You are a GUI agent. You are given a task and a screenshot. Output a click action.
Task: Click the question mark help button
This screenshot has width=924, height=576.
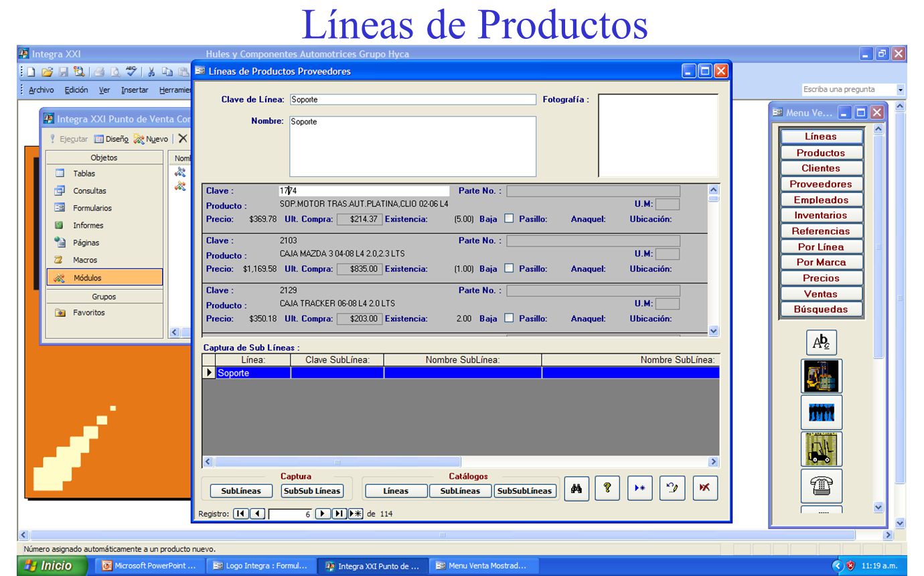(607, 488)
